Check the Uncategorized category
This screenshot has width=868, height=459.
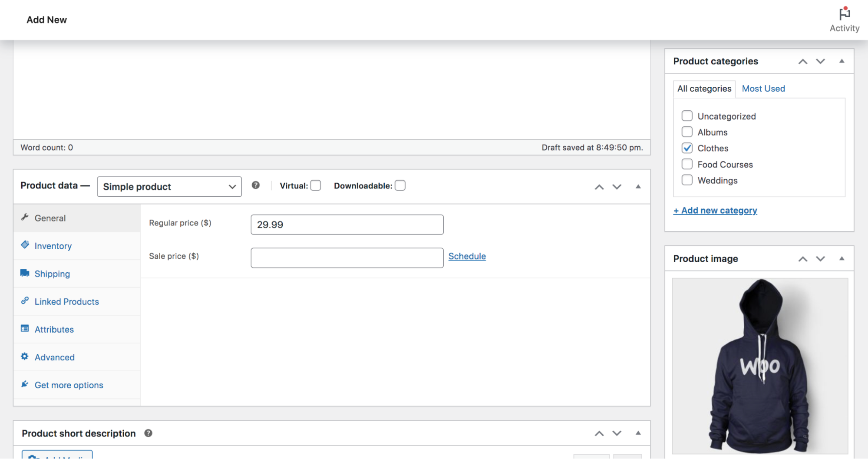coord(687,116)
